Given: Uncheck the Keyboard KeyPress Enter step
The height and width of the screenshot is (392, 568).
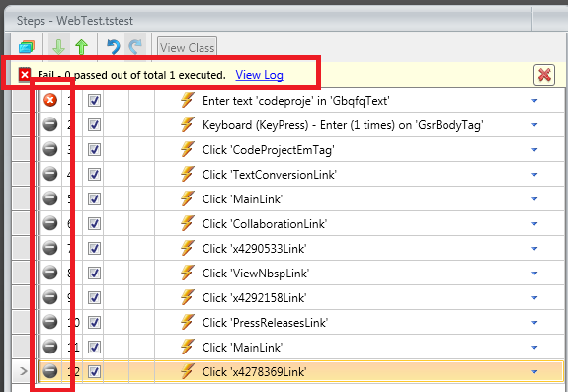Looking at the screenshot, I should tap(94, 124).
